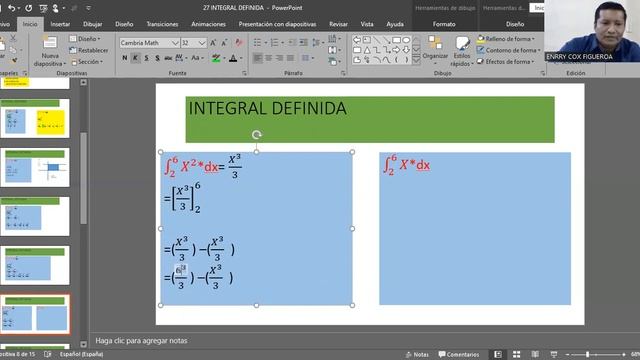Justify the text in Párrafo group
Screen dimensions: 640x360
pos(291,58)
